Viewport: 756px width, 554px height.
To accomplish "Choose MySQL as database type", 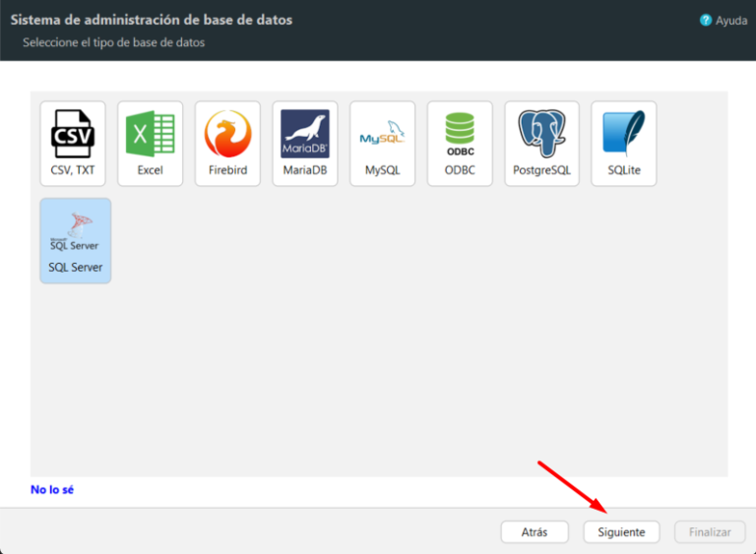I will 382,144.
